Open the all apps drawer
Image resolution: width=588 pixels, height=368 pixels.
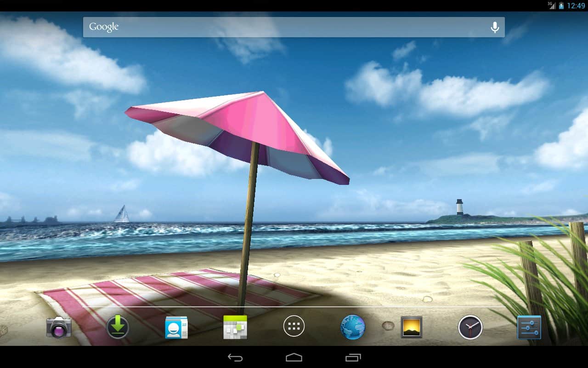pos(294,327)
